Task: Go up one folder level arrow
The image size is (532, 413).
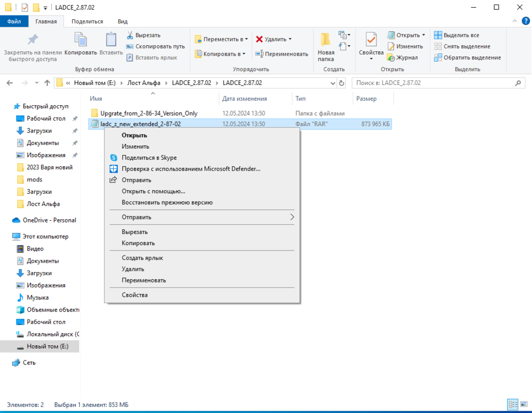Action: pyautogui.click(x=47, y=83)
